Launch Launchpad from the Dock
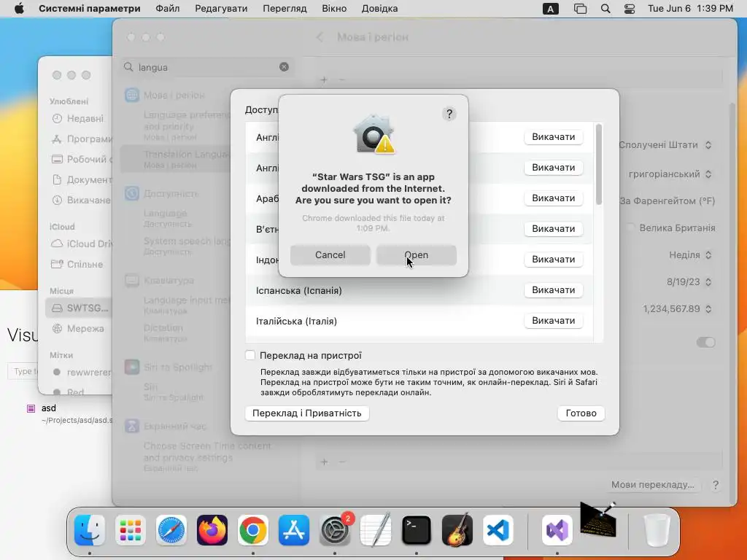The height and width of the screenshot is (560, 747). (130, 530)
